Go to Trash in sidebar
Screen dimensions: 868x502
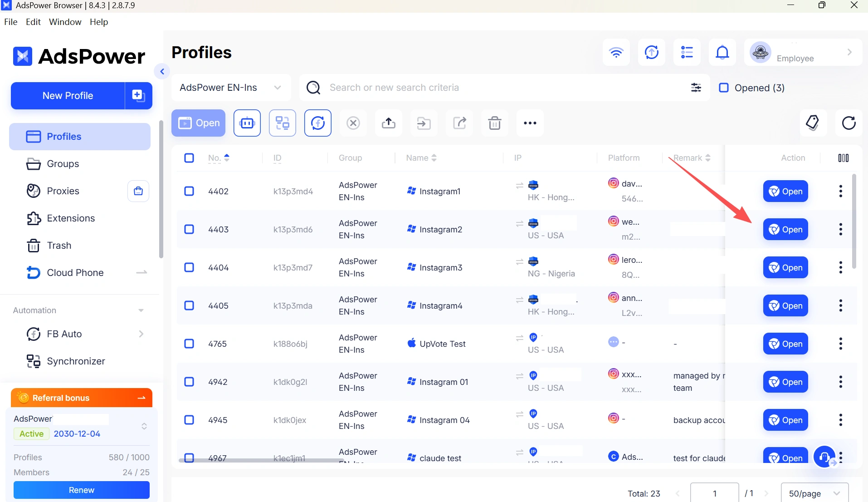point(80,246)
